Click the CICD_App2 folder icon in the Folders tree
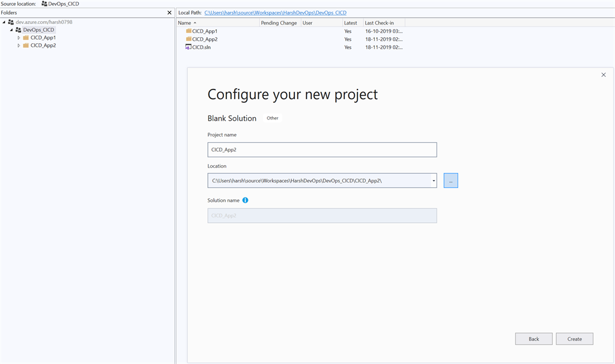The image size is (615, 364). [26, 45]
